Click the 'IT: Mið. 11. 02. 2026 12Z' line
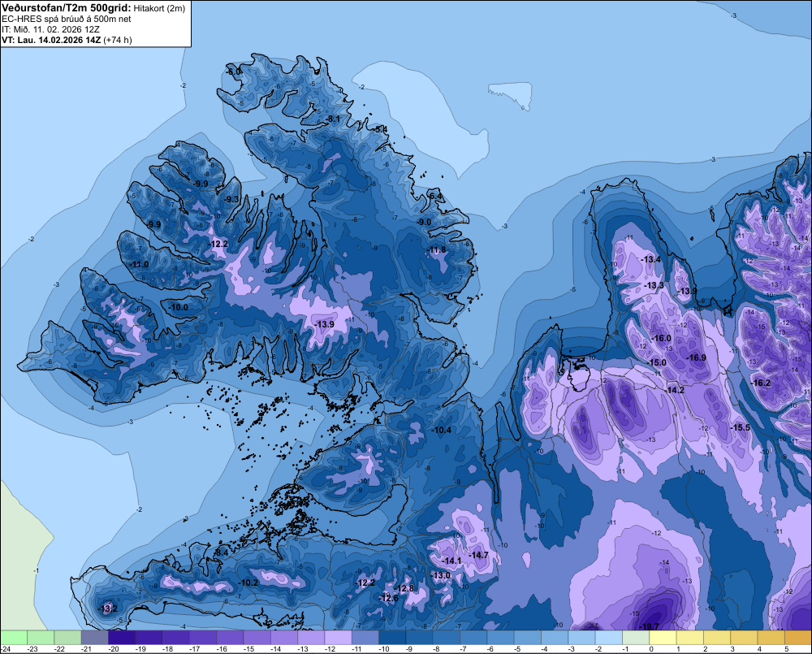The height and width of the screenshot is (654, 812). click(50, 29)
